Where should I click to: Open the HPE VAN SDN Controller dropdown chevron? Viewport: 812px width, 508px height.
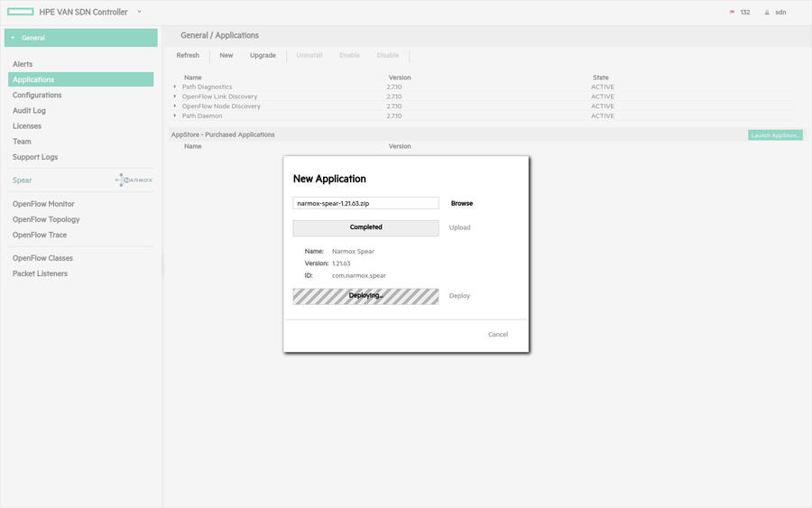point(139,12)
